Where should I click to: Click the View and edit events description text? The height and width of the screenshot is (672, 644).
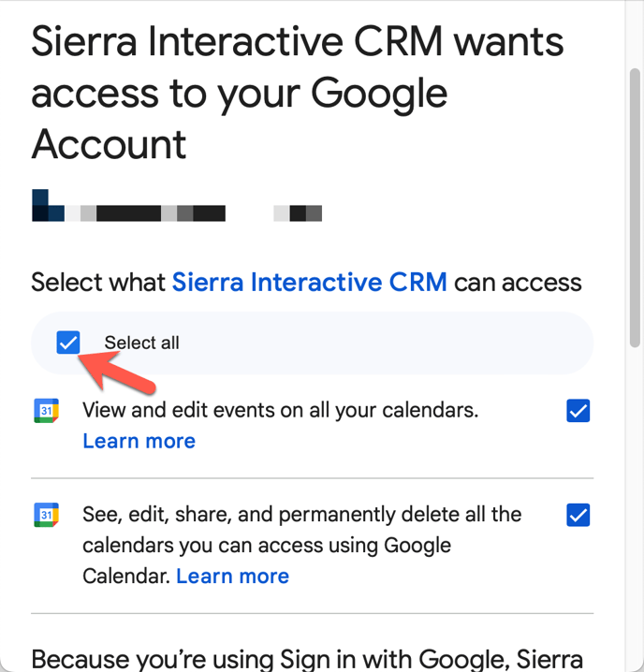(x=281, y=410)
